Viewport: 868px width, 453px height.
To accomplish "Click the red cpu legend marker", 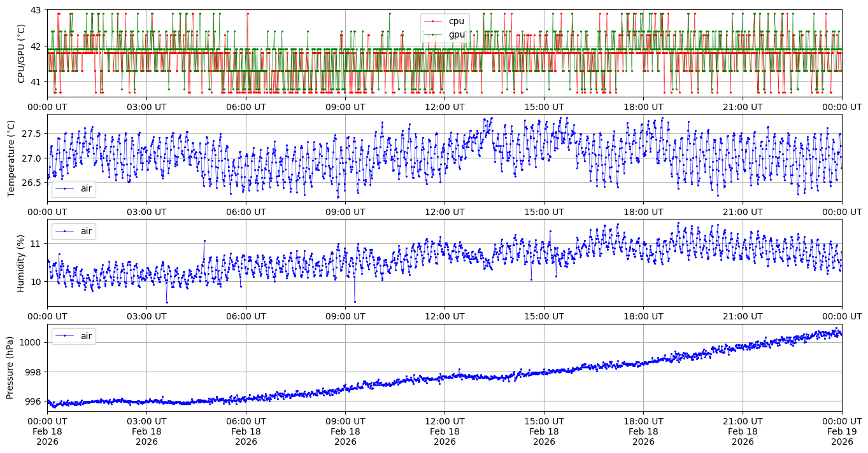I will (434, 22).
